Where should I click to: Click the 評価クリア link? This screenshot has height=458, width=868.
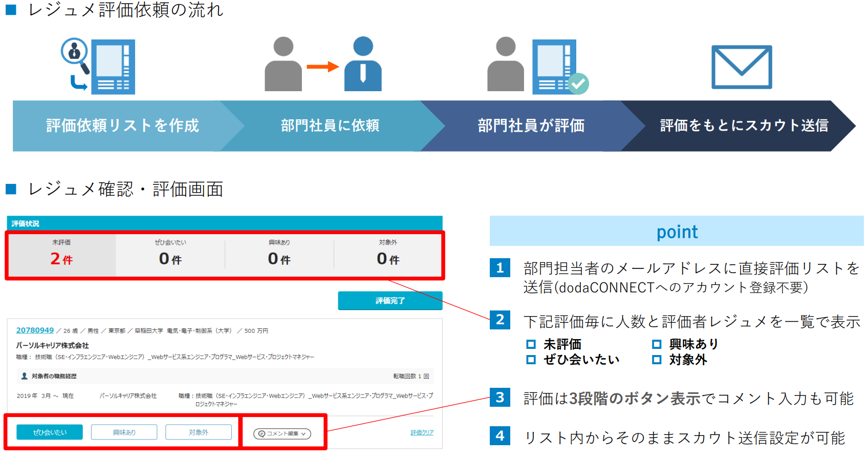(x=422, y=433)
